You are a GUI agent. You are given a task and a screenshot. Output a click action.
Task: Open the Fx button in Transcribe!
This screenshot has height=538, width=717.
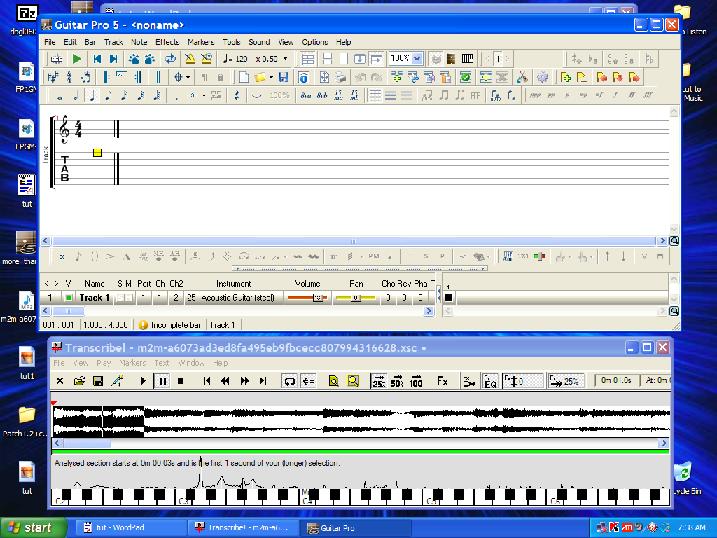(x=442, y=381)
